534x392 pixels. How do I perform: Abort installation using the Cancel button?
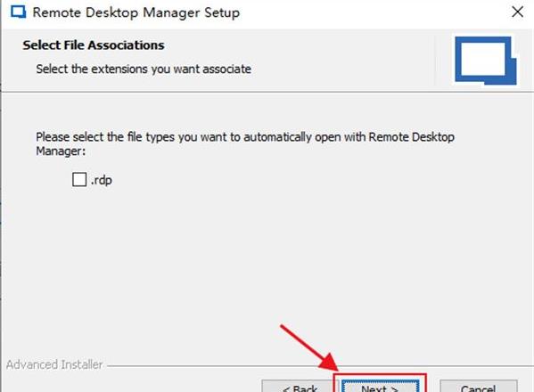point(479,387)
